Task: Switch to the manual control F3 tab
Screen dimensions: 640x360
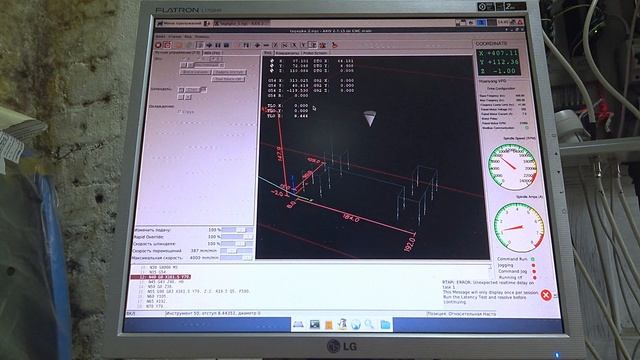Action: click(178, 53)
